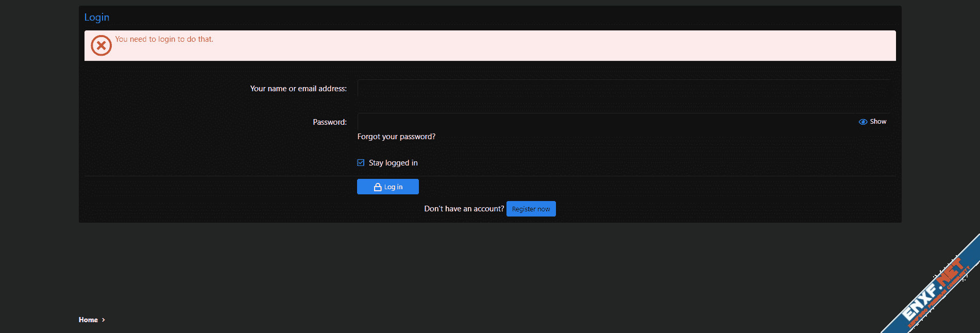Click the 'Don't have an account?' text
This screenshot has height=333, width=980.
pyautogui.click(x=464, y=209)
